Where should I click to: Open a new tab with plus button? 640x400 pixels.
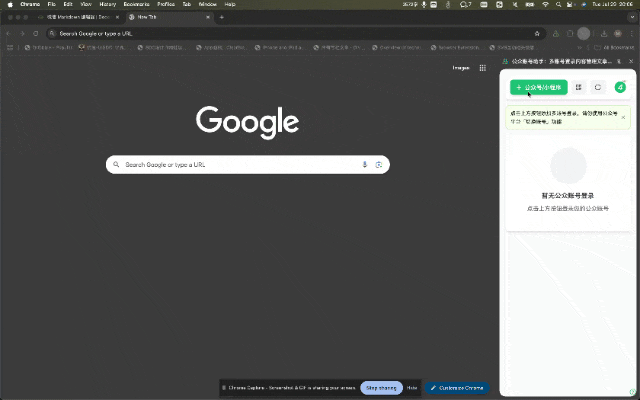tap(222, 17)
